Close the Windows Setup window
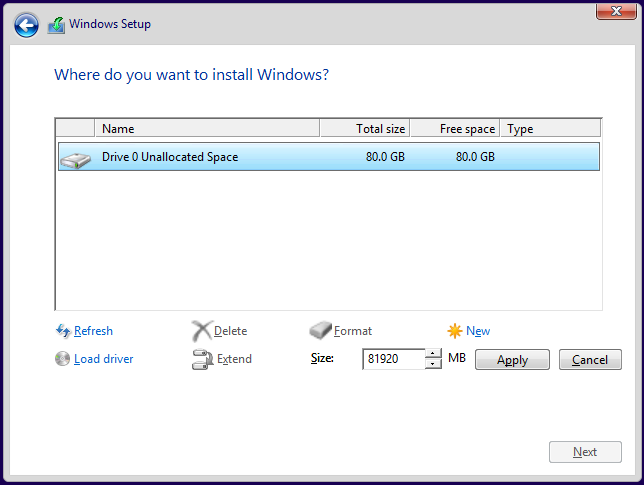 pyautogui.click(x=610, y=11)
